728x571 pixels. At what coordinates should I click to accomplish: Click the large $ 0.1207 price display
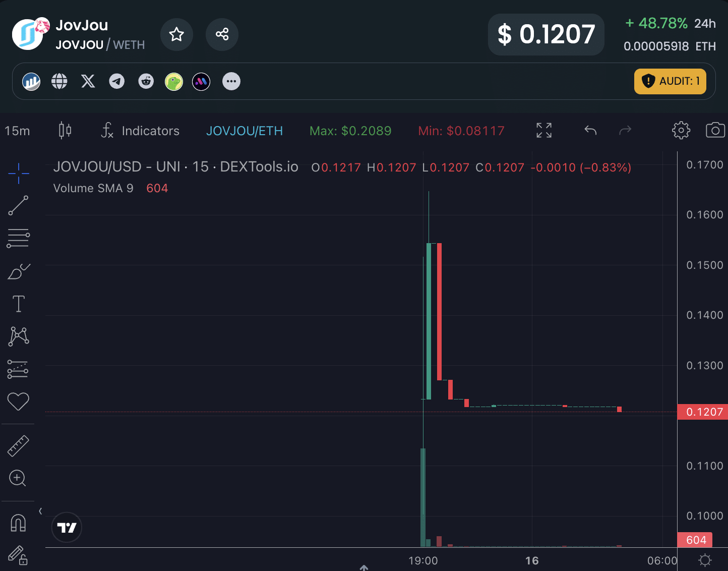pyautogui.click(x=546, y=34)
